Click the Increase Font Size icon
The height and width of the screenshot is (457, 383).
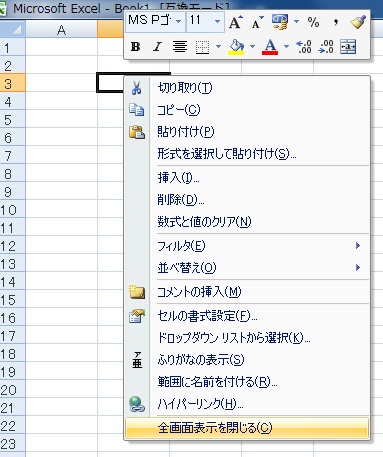(235, 22)
